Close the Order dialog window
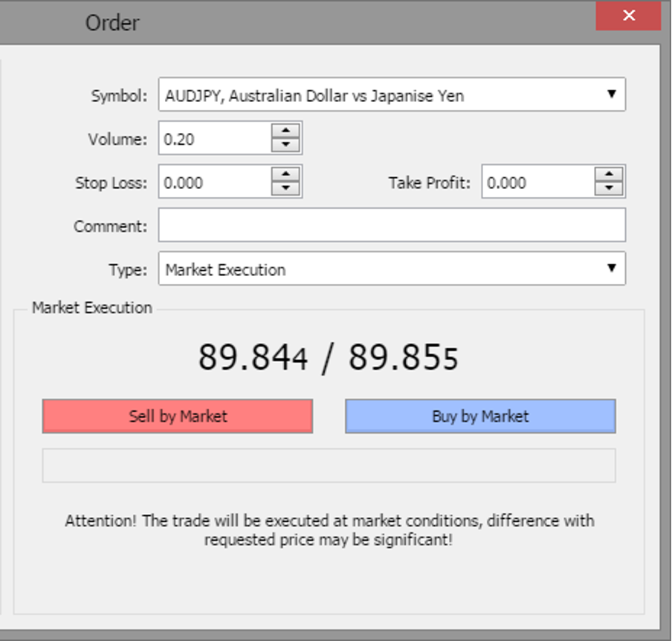Viewport: 672px width, 641px height. click(x=628, y=16)
